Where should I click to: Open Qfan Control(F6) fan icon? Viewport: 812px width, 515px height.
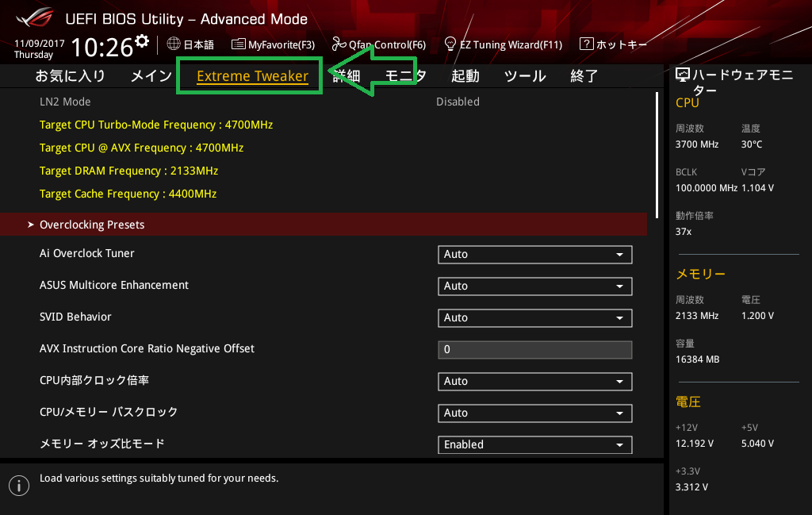click(x=339, y=44)
